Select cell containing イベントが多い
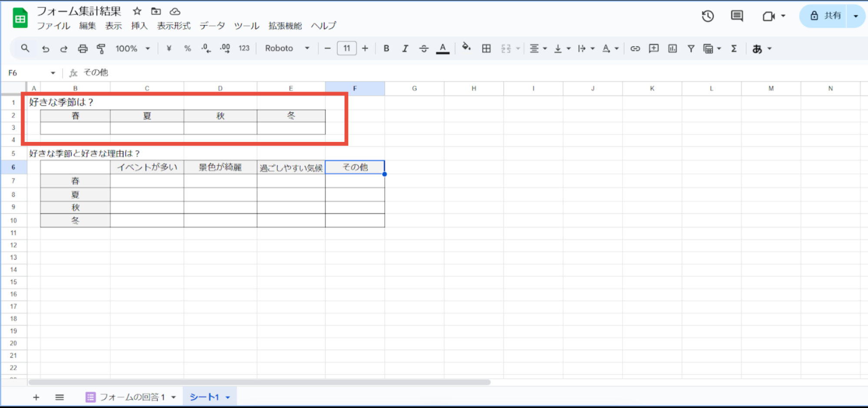This screenshot has width=868, height=408. click(147, 167)
